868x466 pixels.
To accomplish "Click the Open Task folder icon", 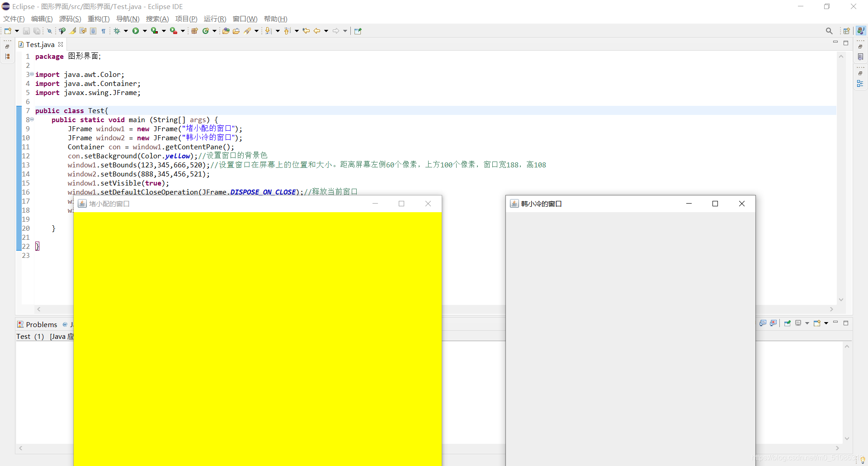I will (x=236, y=31).
